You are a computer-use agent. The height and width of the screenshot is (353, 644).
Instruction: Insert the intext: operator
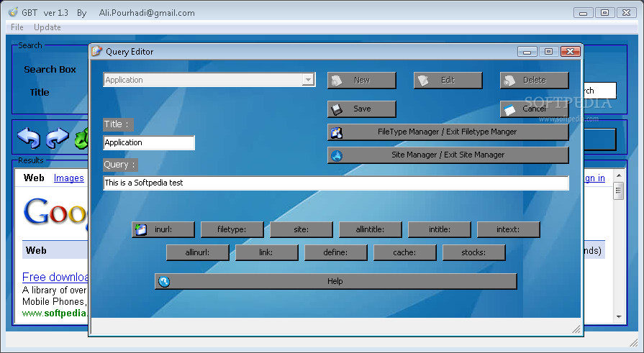tap(508, 229)
